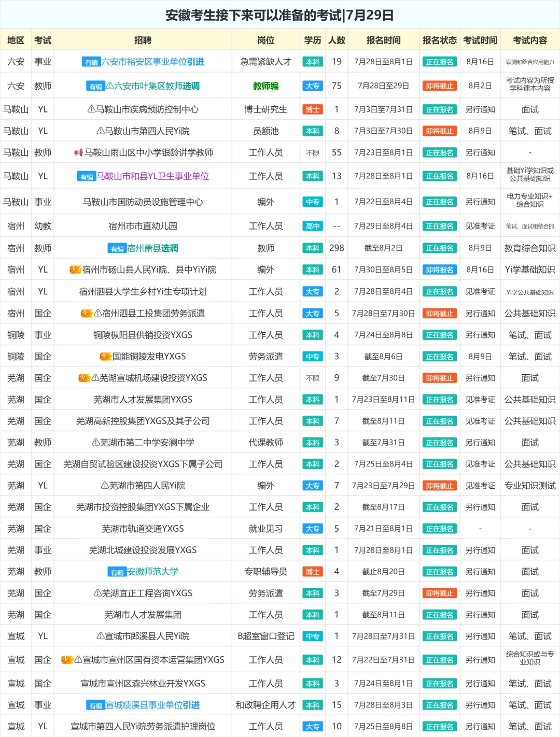
Task: Click the 不限 badge in 芜湖宣城机场建设投资 row
Action: click(x=313, y=378)
